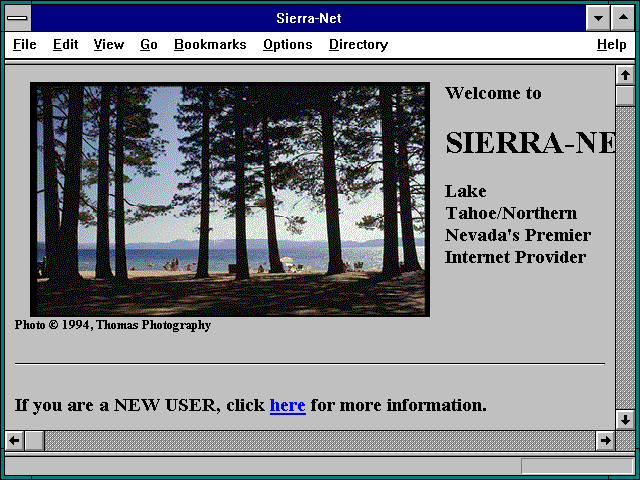Open the Help menu
The height and width of the screenshot is (480, 640).
[611, 44]
